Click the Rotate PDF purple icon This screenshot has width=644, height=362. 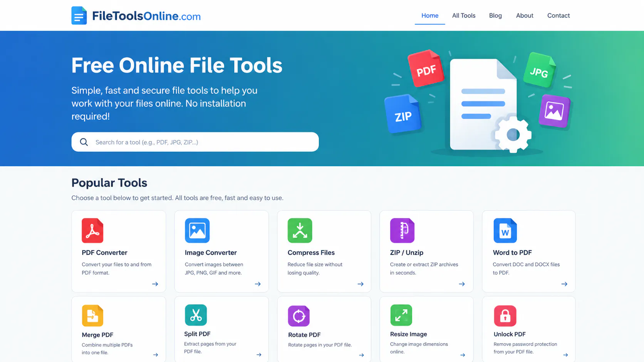299,316
